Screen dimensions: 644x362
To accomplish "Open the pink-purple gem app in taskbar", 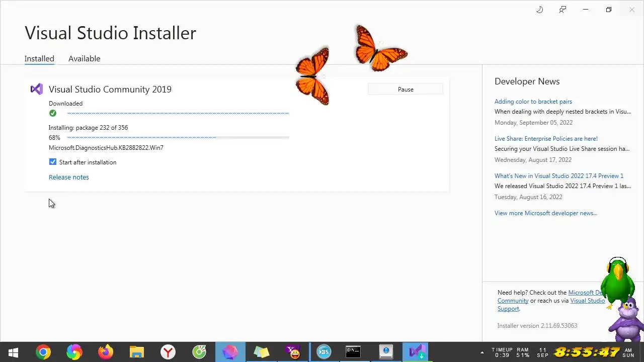I will 230,352.
